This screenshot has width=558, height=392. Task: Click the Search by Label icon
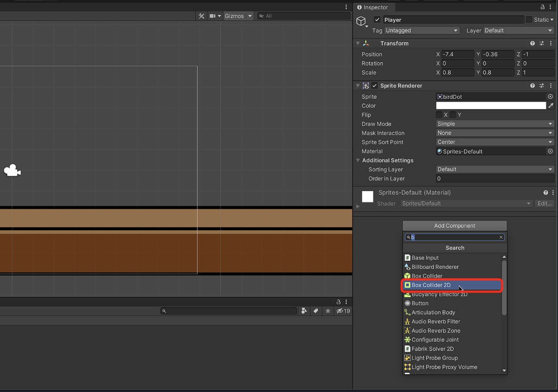click(x=316, y=311)
